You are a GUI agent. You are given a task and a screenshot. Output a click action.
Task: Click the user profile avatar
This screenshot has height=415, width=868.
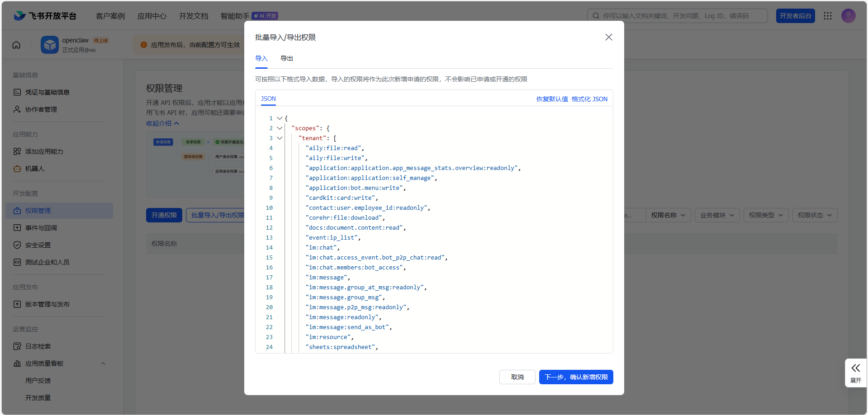[848, 16]
